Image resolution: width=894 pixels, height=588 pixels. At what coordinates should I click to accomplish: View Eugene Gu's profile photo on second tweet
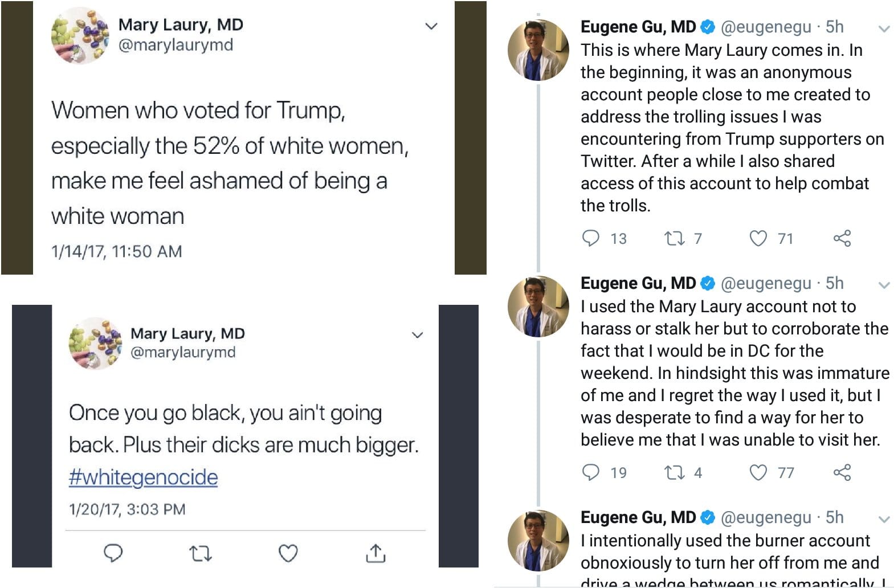538,307
